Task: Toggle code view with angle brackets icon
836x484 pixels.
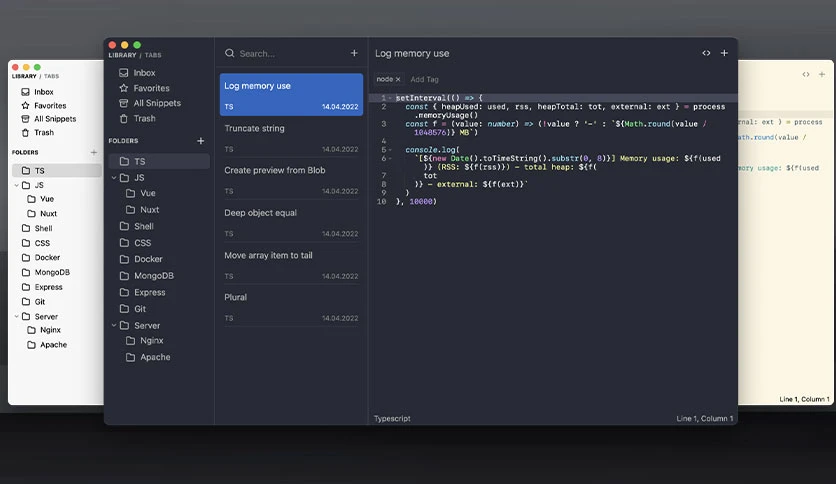Action: (706, 53)
